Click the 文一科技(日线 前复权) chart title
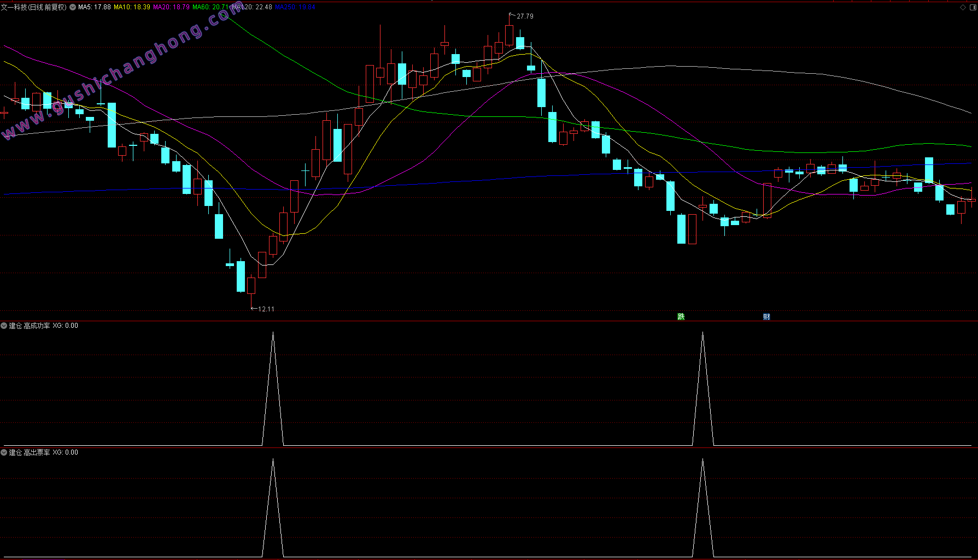 point(34,7)
